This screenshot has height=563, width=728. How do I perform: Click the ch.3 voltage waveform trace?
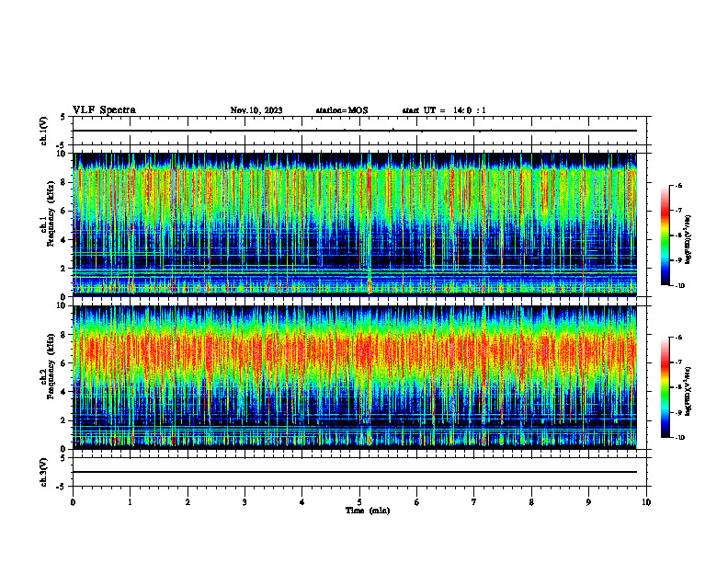(x=355, y=472)
